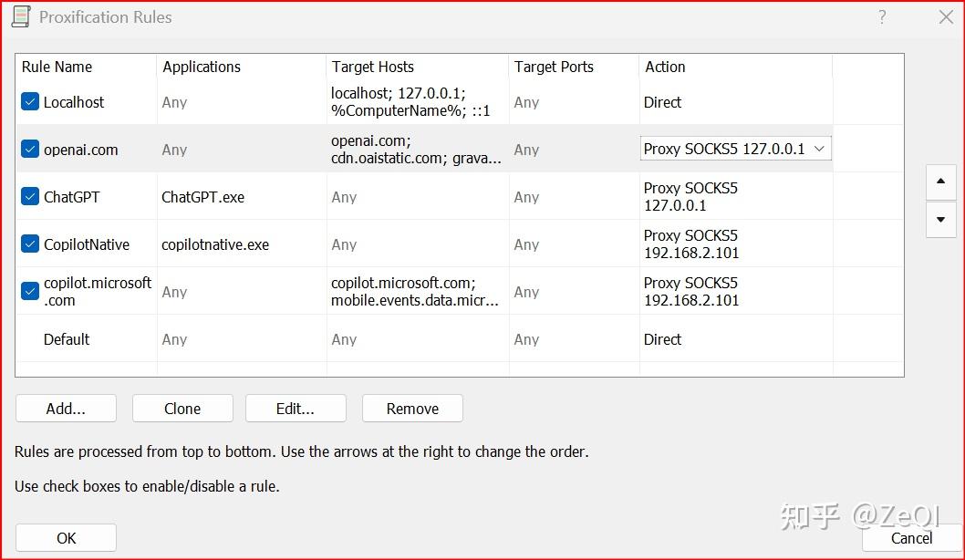Move rule down with the down arrow
965x560 pixels.
coord(940,220)
